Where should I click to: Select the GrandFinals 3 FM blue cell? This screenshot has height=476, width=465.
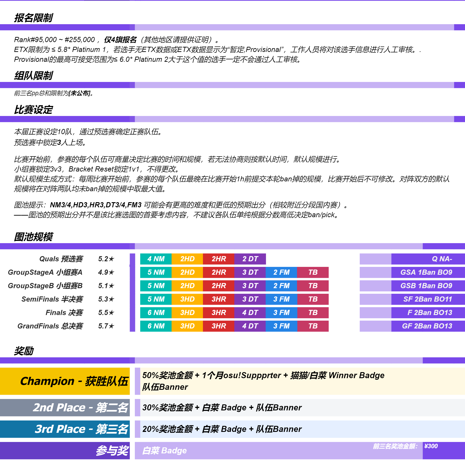coord(281,326)
